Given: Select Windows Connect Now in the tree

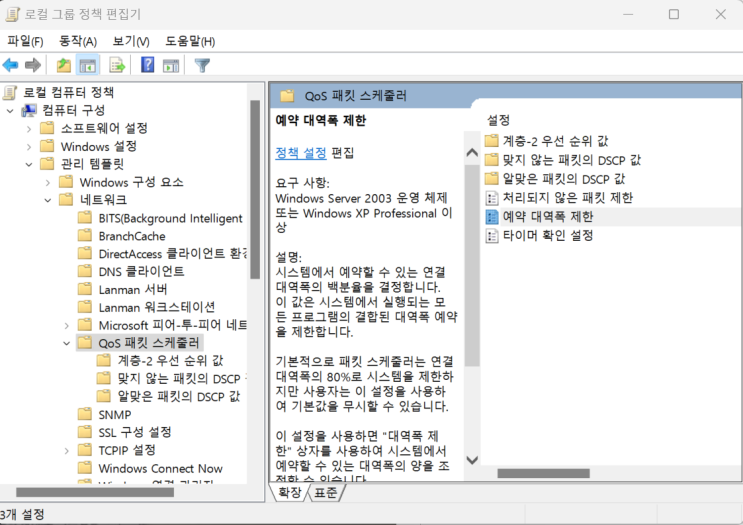Looking at the screenshot, I should pos(160,469).
